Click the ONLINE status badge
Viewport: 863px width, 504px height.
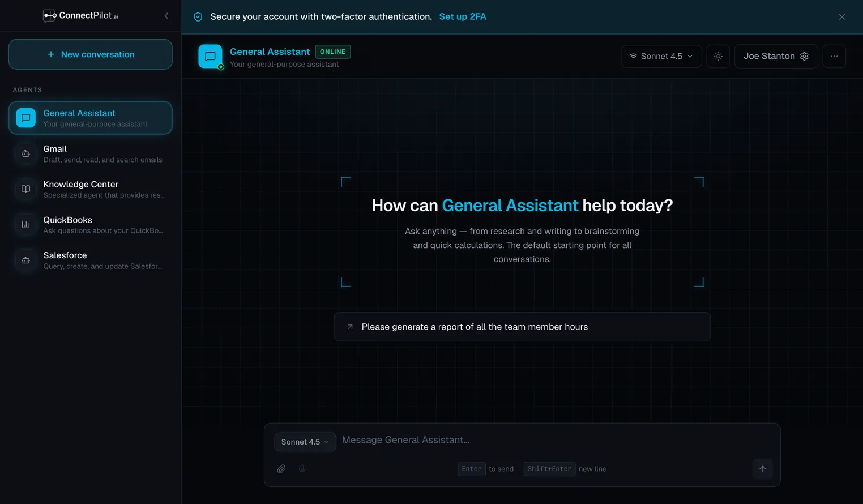click(333, 52)
